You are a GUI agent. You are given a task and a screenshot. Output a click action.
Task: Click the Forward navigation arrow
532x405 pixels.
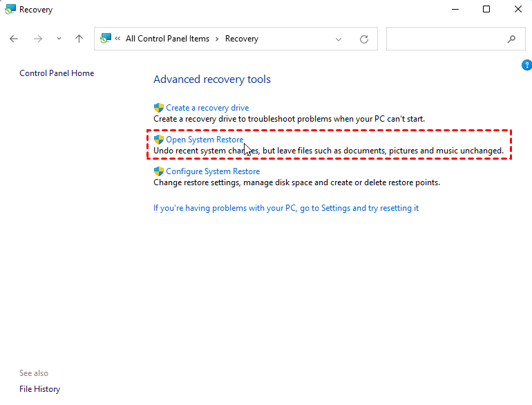(x=38, y=39)
